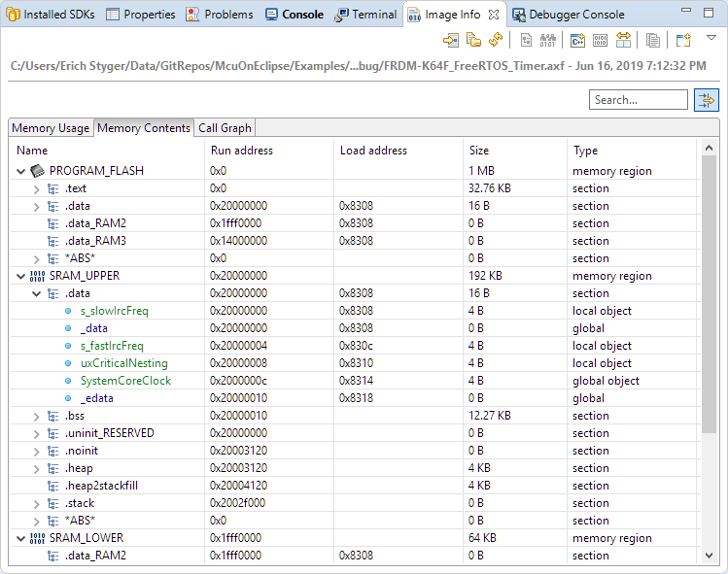This screenshot has height=574, width=728.
Task: Sort by the Load address column header
Action: tap(399, 151)
